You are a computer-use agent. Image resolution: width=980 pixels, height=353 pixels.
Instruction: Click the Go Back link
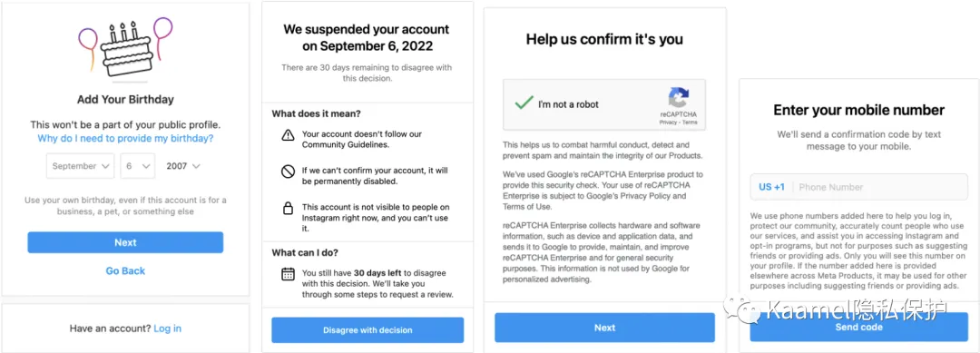125,270
